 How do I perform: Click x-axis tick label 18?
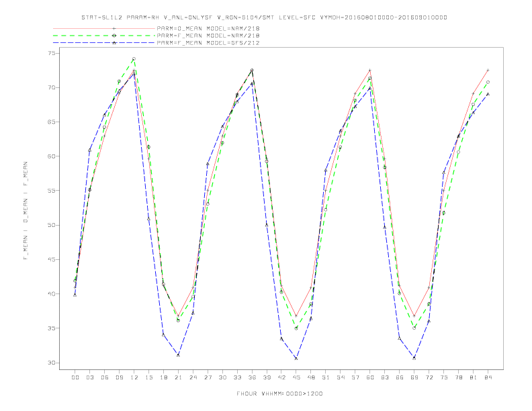163,377
